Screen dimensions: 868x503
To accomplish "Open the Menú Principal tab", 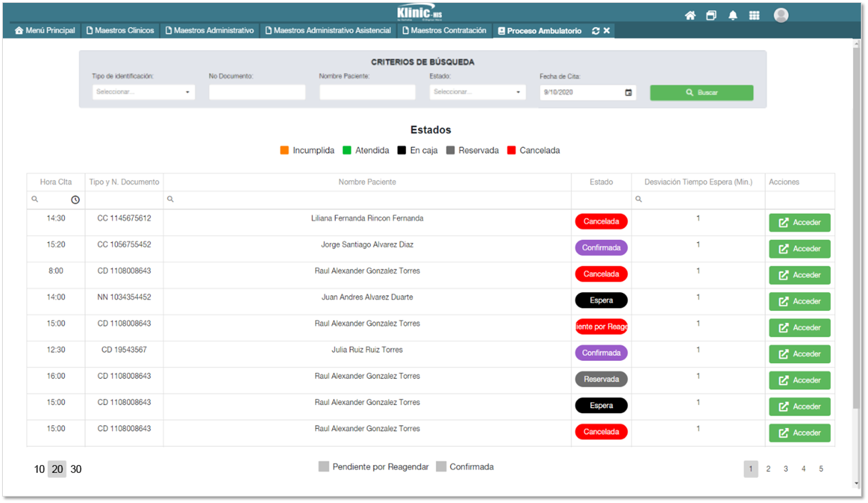I will (45, 31).
